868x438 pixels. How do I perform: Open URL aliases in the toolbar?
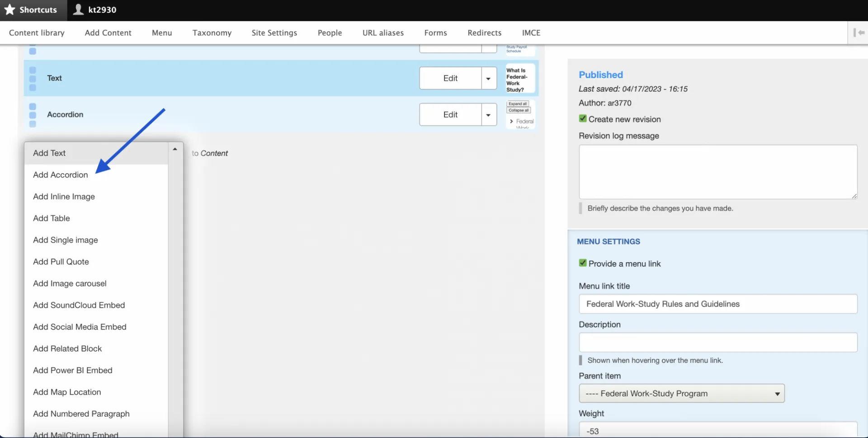(x=383, y=33)
